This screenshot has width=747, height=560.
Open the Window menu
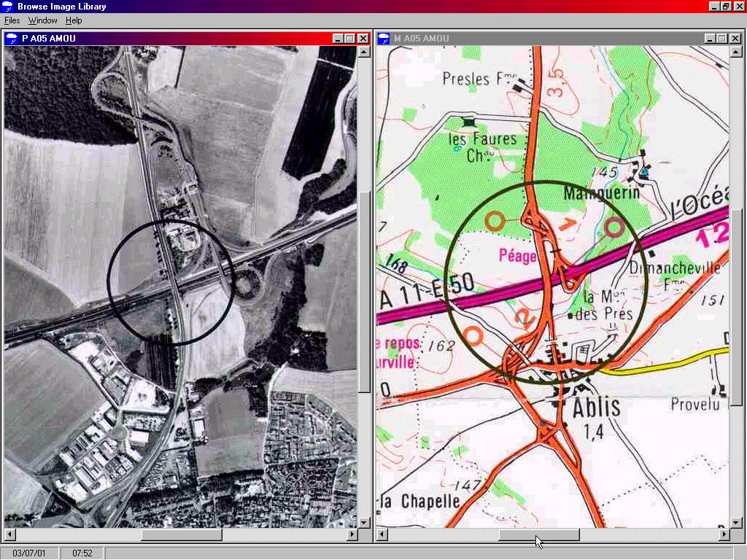(42, 20)
